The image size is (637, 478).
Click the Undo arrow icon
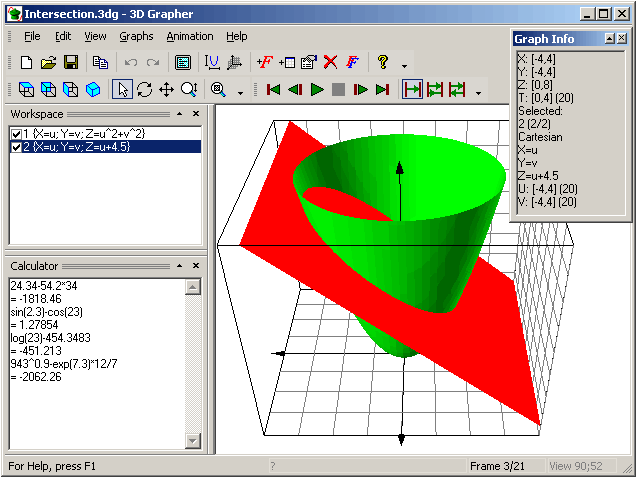pyautogui.click(x=130, y=63)
